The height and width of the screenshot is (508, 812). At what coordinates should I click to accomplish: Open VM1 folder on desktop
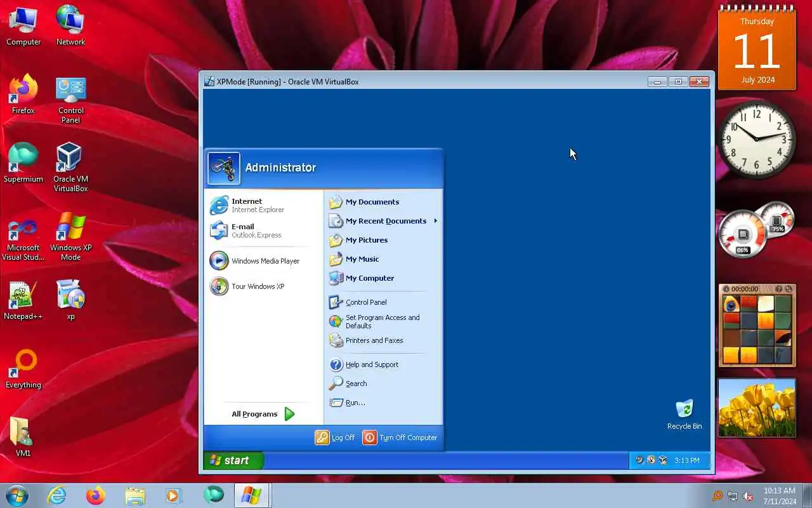[23, 437]
